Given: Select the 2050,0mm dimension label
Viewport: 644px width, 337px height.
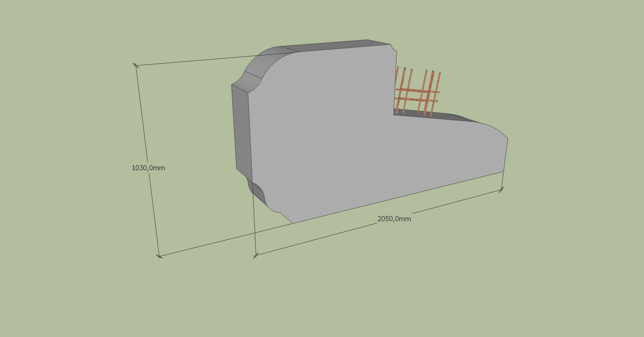Looking at the screenshot, I should 394,219.
